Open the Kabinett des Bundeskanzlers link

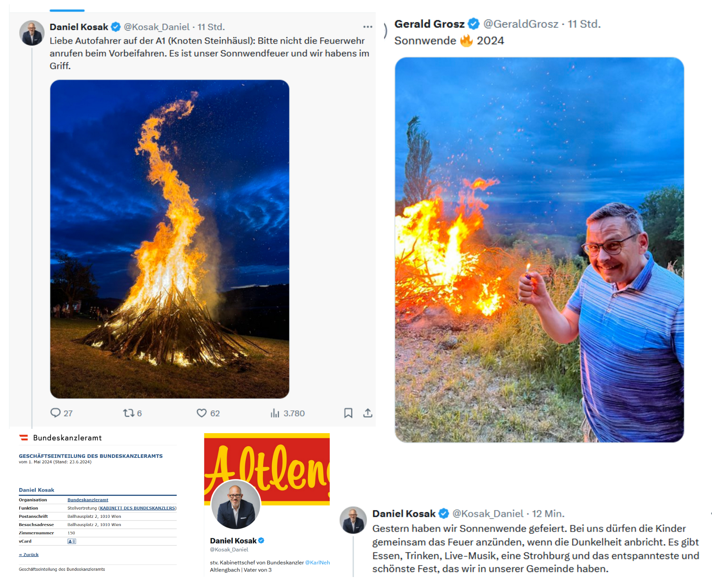(137, 508)
